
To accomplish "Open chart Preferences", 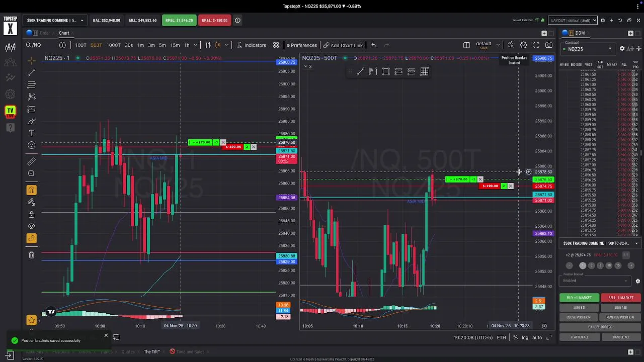I will pyautogui.click(x=301, y=45).
